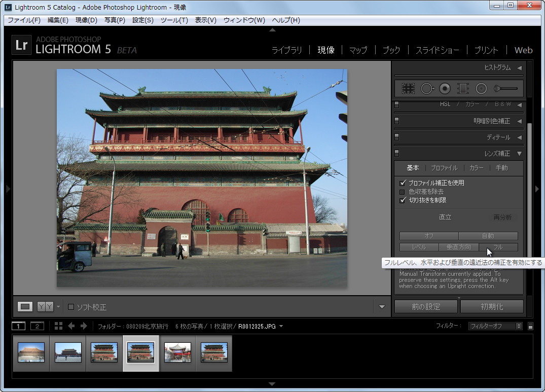This screenshot has width=545, height=392.
Task: Click the フル upright button
Action: tap(498, 247)
